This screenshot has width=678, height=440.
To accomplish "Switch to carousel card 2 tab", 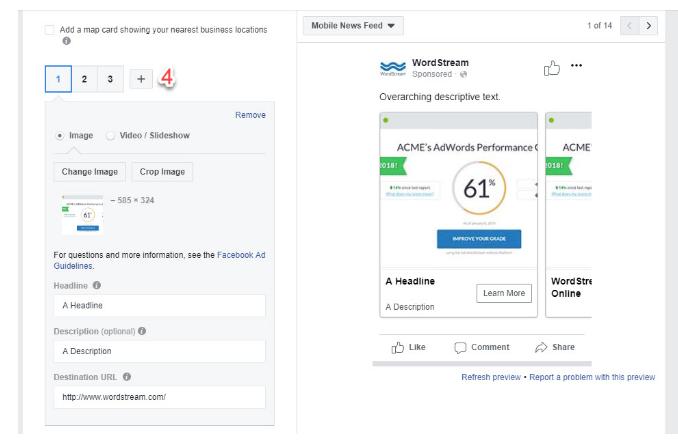I will 84,79.
